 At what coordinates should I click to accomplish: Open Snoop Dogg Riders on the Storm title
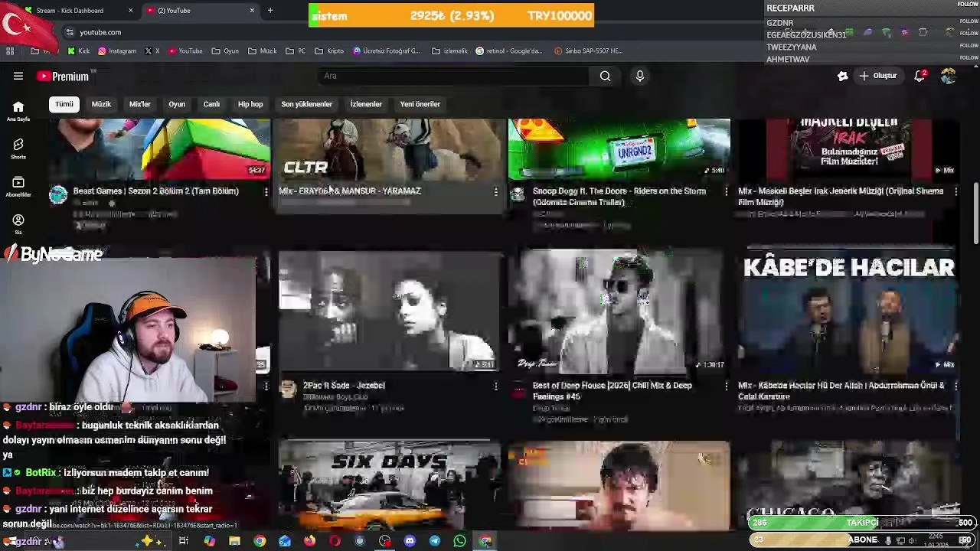[619, 197]
